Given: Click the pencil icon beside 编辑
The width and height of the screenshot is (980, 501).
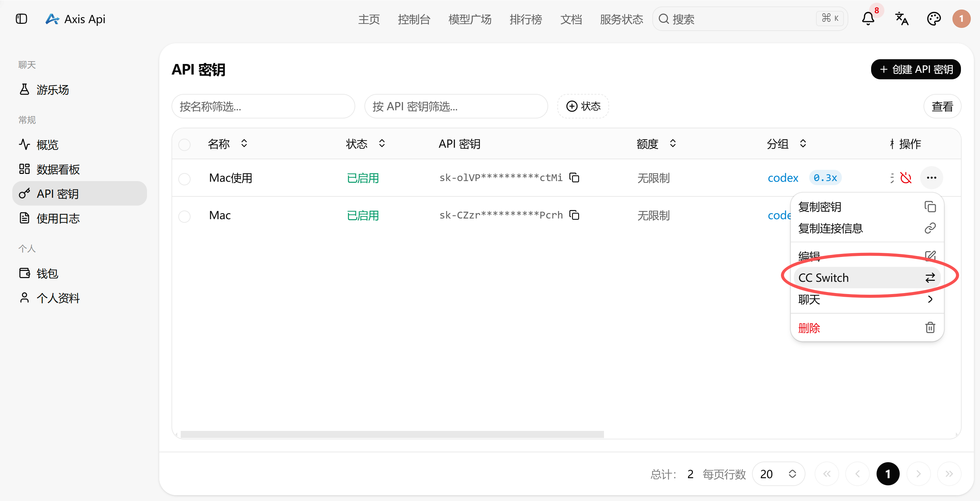Looking at the screenshot, I should [x=930, y=255].
